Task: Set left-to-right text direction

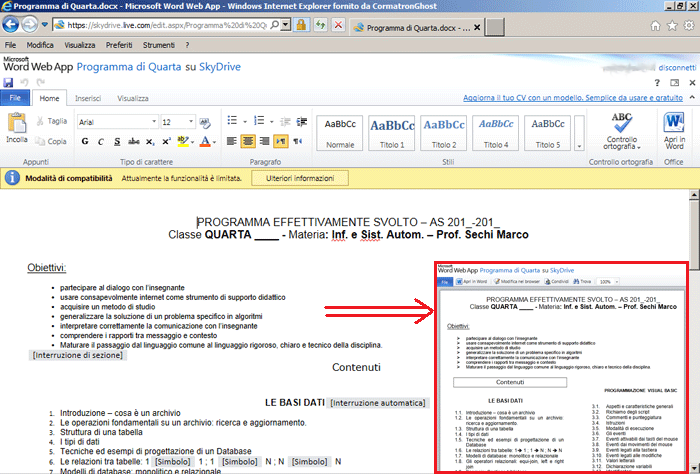Action: pos(281,141)
